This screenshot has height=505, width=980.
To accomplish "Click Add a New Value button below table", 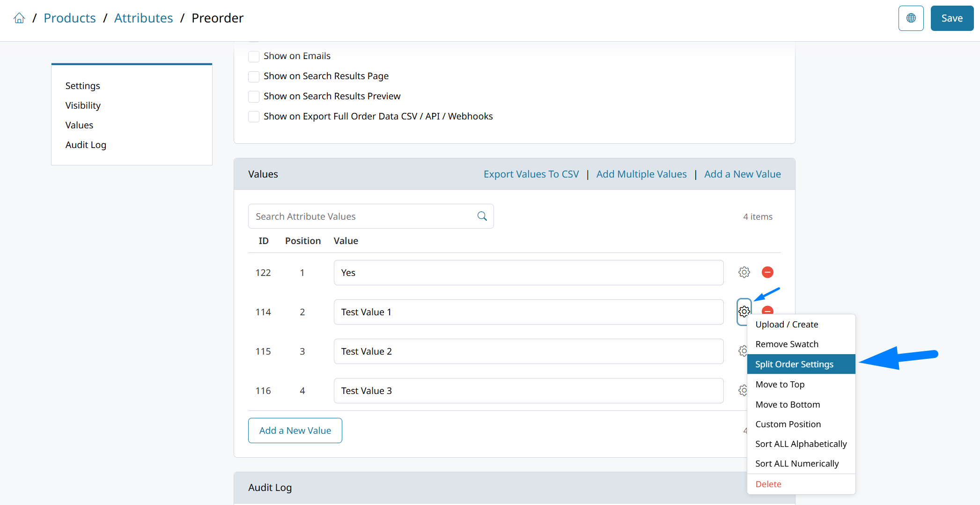I will [x=295, y=431].
